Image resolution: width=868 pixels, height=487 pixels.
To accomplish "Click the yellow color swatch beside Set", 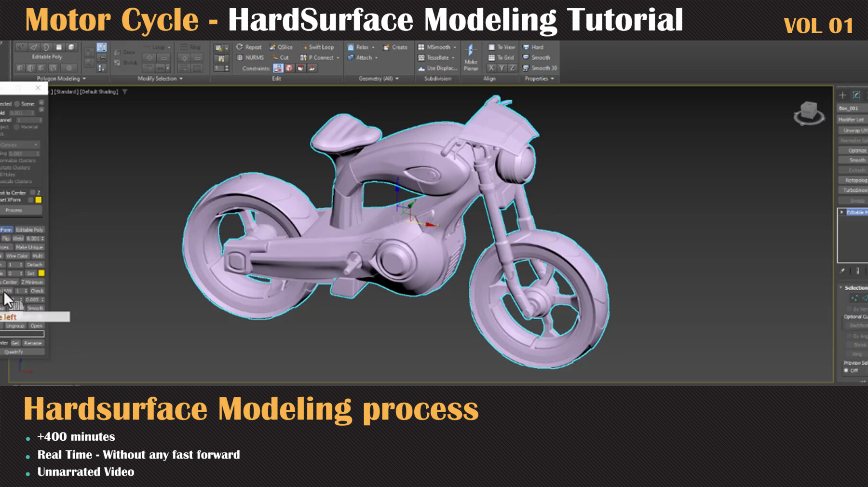I will (x=42, y=273).
